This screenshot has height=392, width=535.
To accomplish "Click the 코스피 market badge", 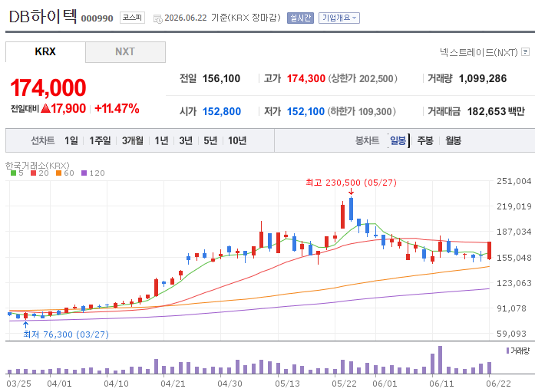I will 132,18.
